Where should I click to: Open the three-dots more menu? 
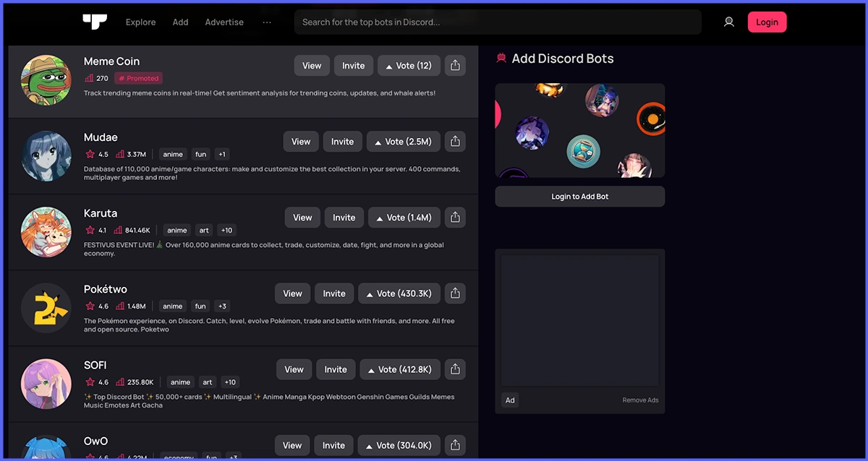tap(267, 22)
